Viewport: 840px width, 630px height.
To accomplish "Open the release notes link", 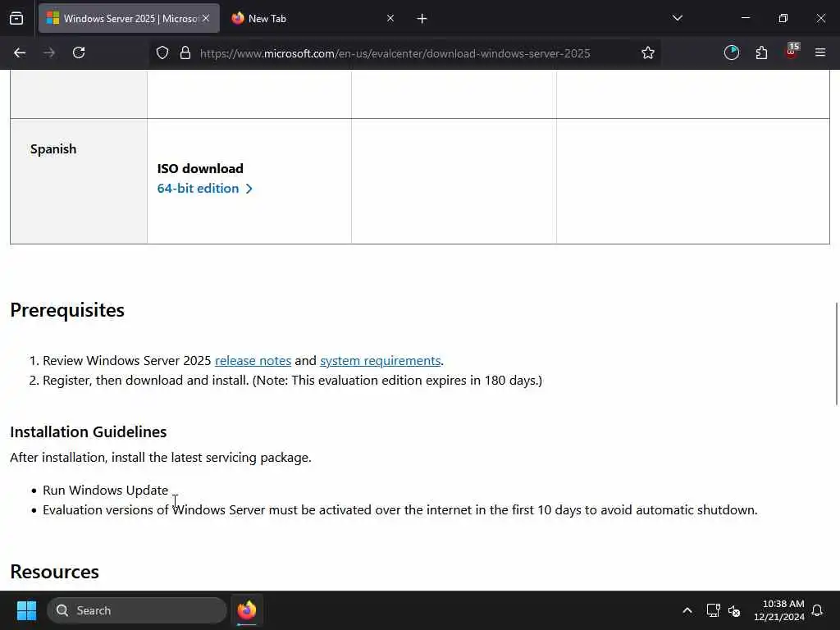I will click(x=253, y=361).
